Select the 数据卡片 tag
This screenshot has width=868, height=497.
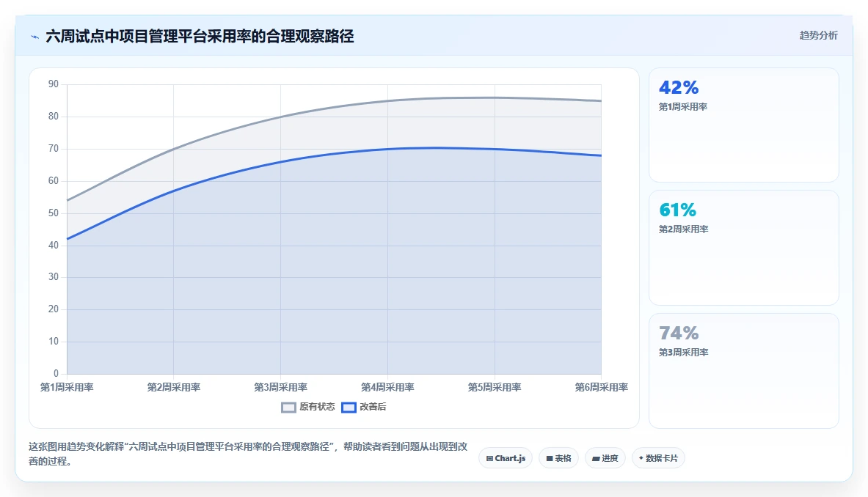(x=658, y=458)
